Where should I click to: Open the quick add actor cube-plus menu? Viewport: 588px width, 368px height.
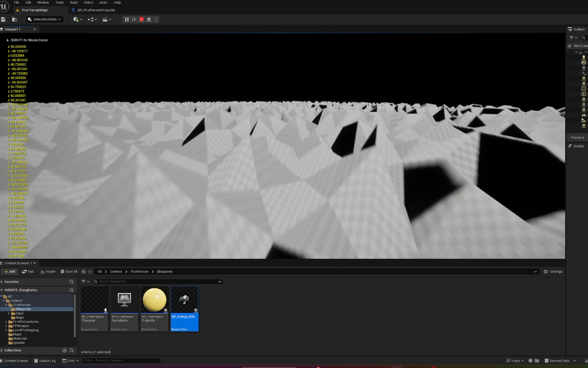click(x=77, y=19)
